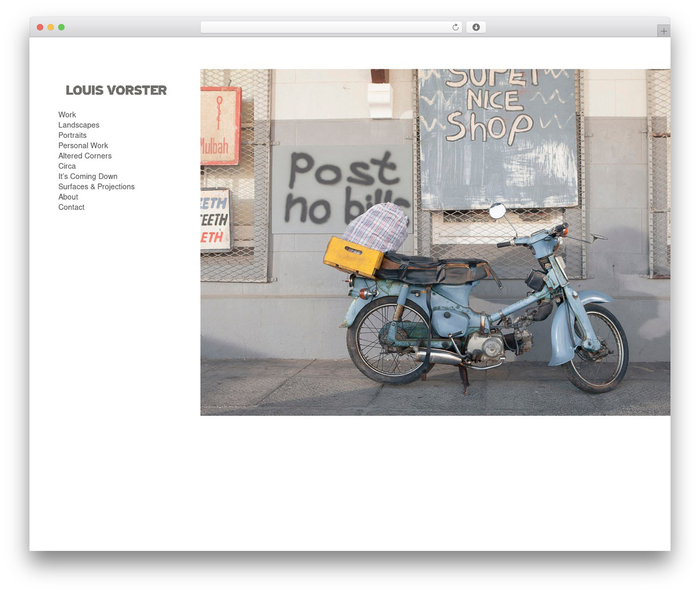View the Altered Corners series
The width and height of the screenshot is (700, 593).
pos(85,156)
